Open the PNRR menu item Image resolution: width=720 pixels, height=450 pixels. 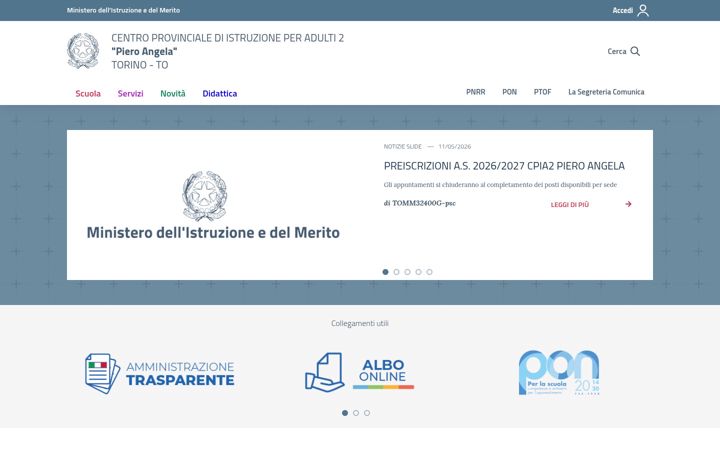coord(476,92)
